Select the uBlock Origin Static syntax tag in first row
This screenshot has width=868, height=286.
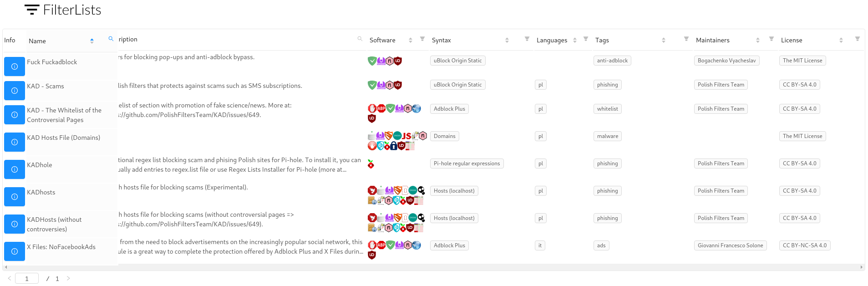coord(457,61)
